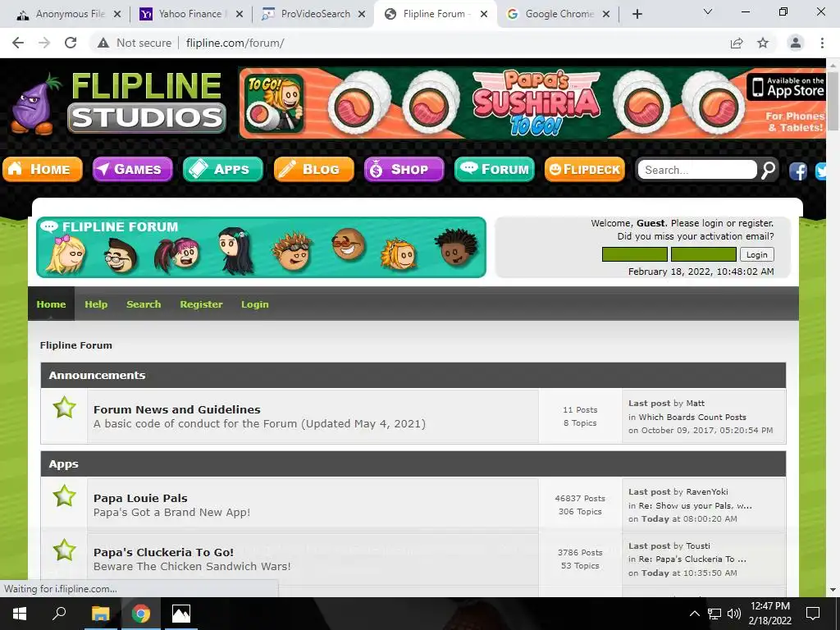Open File Explorer from taskbar
Screen dimensions: 840x630
tap(100, 614)
